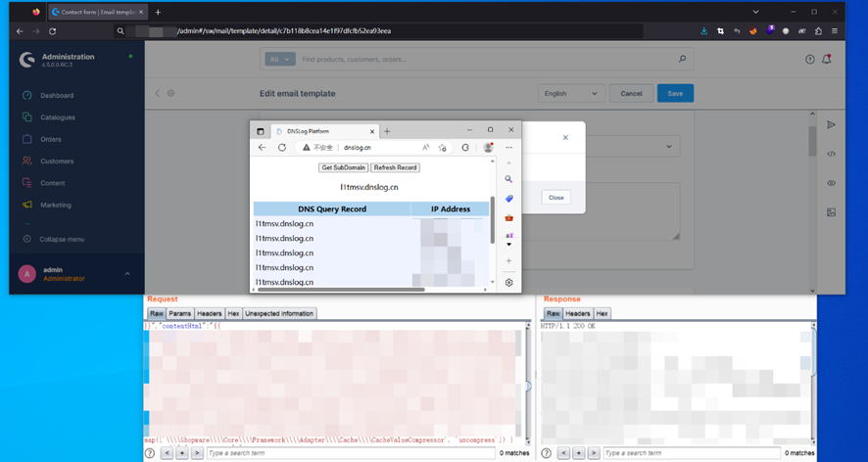Add a sidebar app with the plus icon
This screenshot has height=462, width=868.
pos(508,260)
